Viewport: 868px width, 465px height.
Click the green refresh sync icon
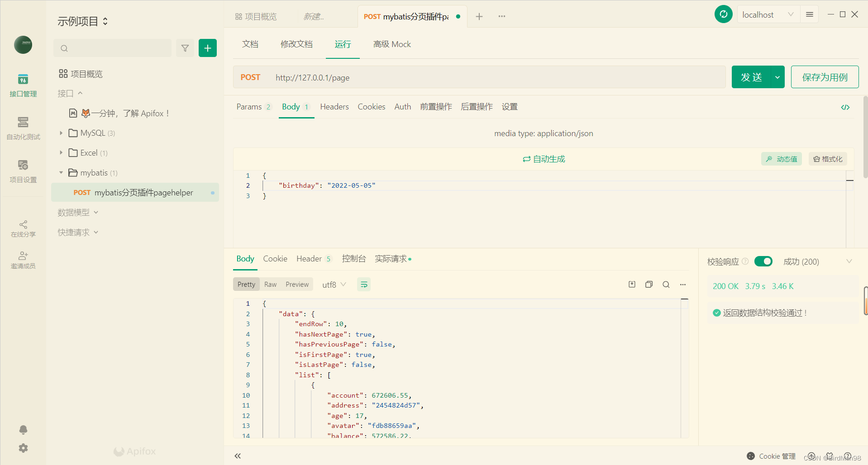724,14
